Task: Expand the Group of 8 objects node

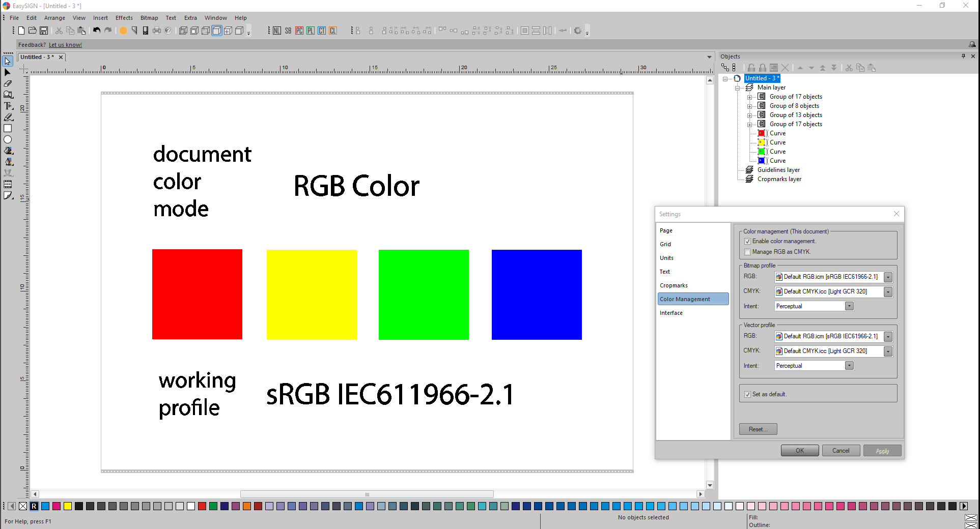Action: click(x=749, y=106)
